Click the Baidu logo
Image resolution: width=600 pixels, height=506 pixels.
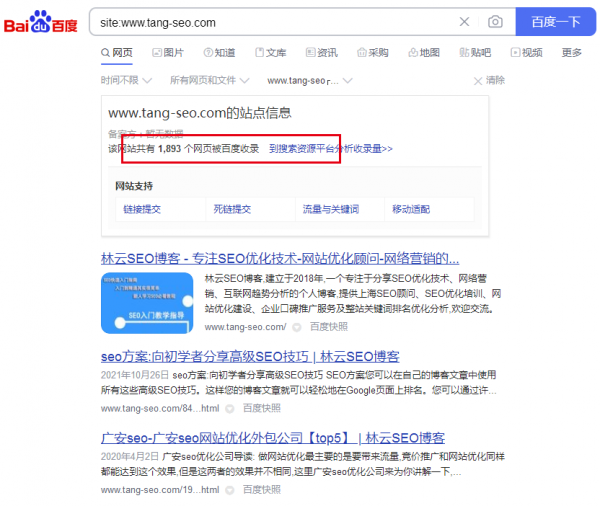[41, 22]
